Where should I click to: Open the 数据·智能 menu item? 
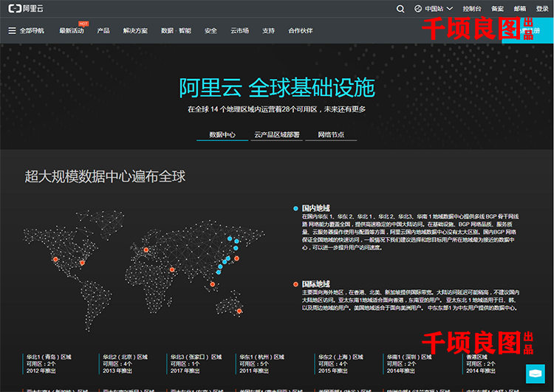tap(176, 31)
